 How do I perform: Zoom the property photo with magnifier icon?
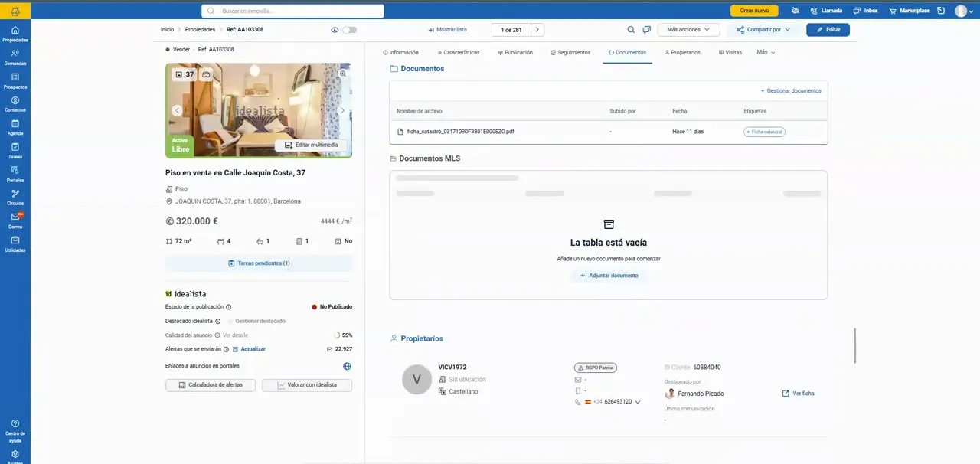pos(343,74)
